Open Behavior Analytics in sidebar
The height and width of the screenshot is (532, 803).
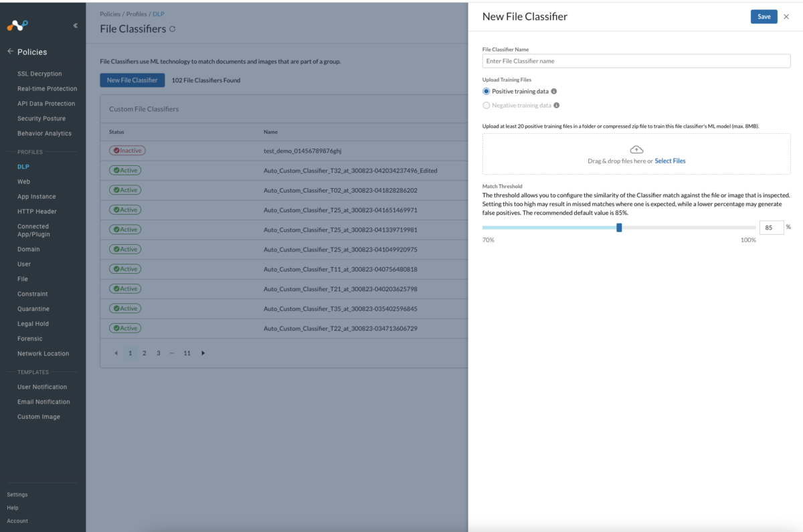coord(44,133)
